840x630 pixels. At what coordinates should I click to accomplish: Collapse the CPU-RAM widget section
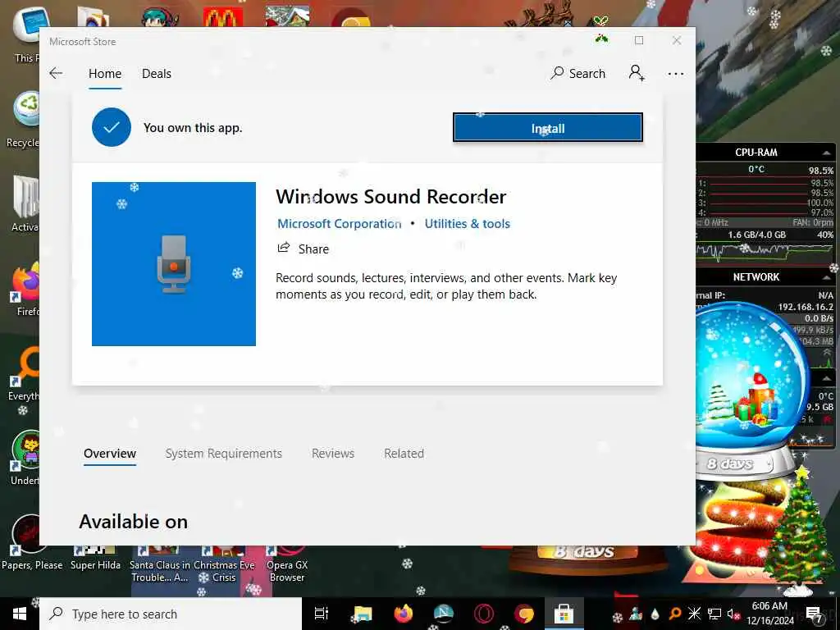click(827, 153)
